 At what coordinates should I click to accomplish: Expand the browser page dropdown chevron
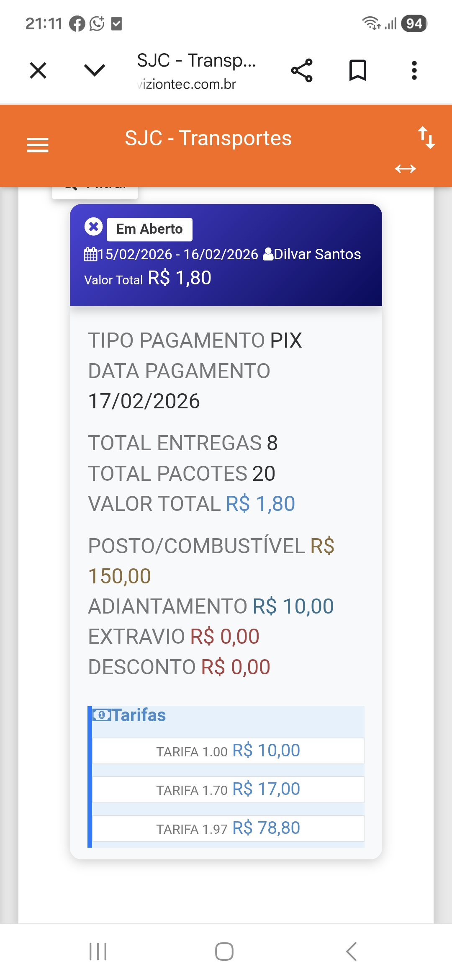(x=95, y=70)
